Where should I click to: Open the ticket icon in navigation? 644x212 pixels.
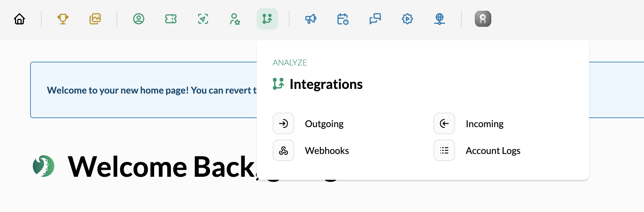tap(171, 19)
